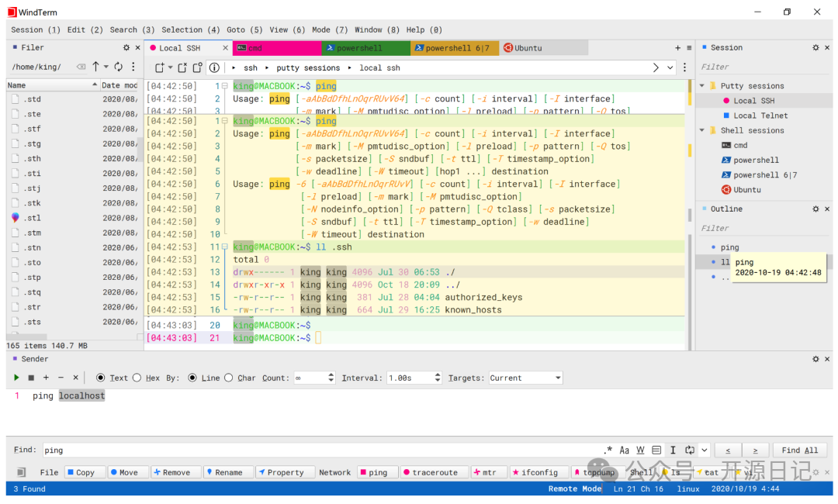
Task: Select the Hex radio button
Action: pos(137,378)
